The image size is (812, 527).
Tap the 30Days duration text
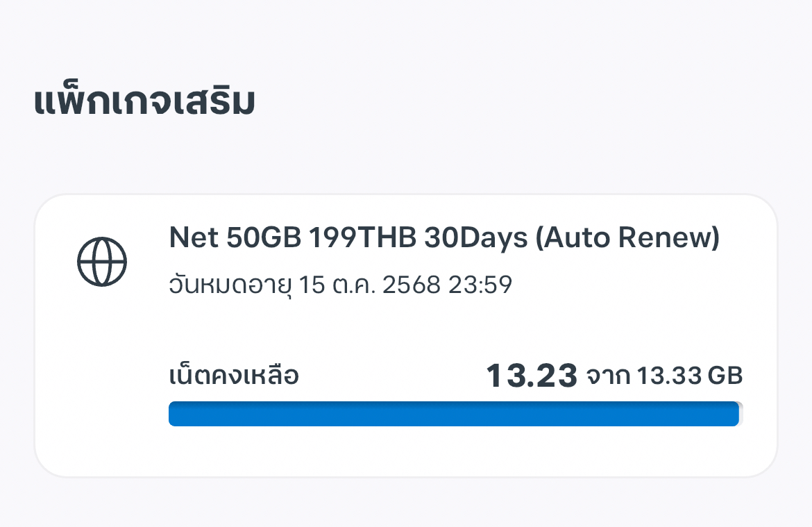click(x=475, y=239)
